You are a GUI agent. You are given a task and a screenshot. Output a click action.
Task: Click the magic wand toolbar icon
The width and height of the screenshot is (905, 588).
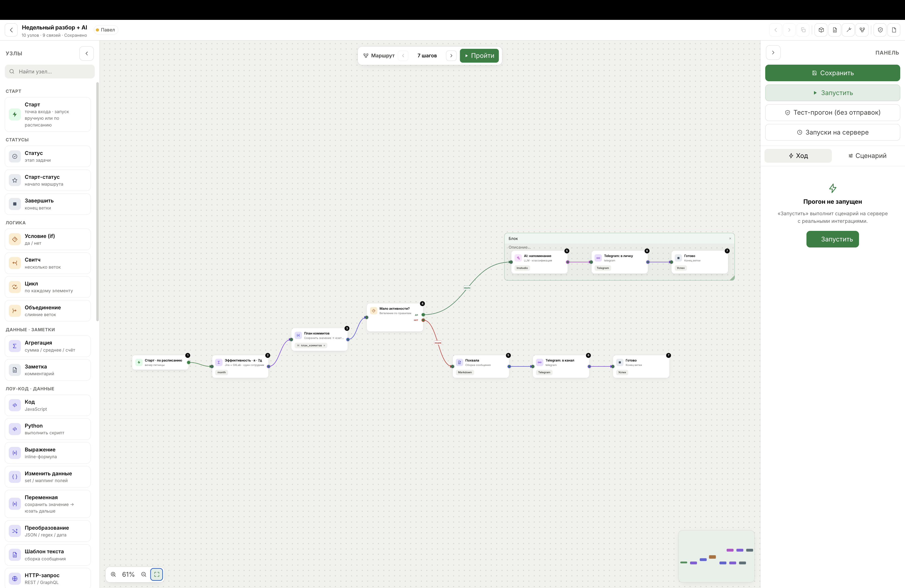pos(848,30)
